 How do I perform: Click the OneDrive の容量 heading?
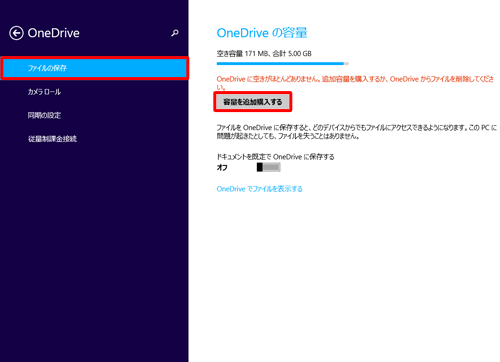[262, 33]
